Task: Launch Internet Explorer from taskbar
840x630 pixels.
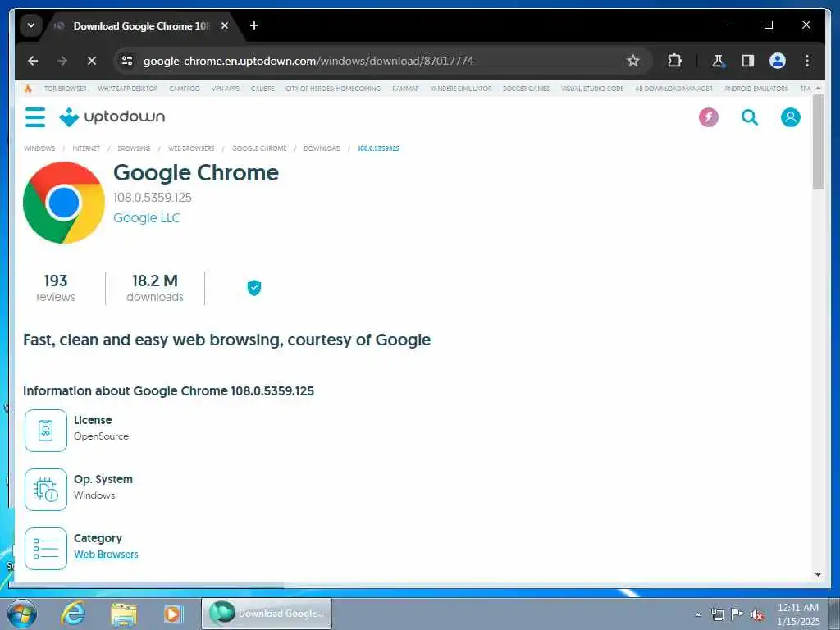Action: pyautogui.click(x=73, y=614)
